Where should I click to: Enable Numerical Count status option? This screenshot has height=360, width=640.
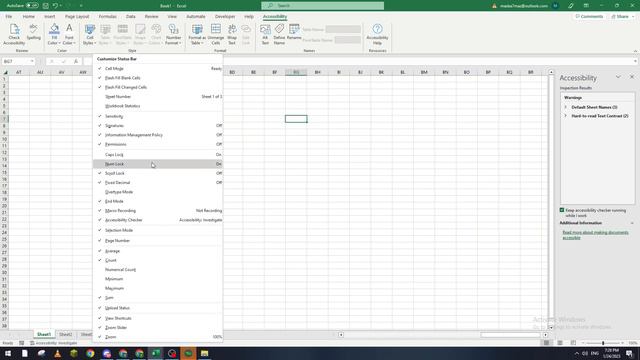pyautogui.click(x=158, y=270)
